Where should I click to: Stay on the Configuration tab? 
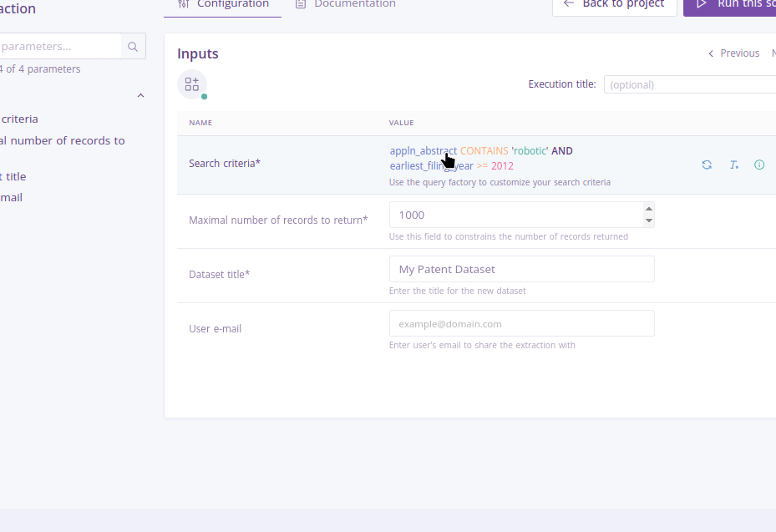223,4
